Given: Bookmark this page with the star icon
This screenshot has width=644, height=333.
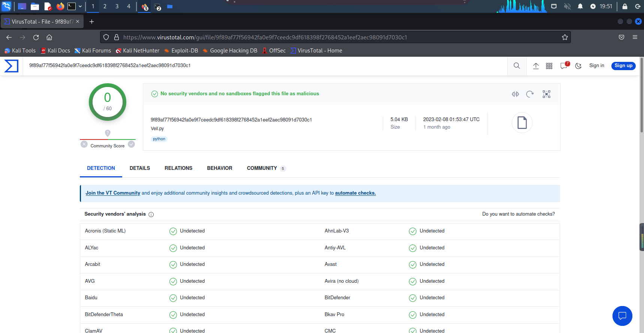Looking at the screenshot, I should click(x=565, y=37).
